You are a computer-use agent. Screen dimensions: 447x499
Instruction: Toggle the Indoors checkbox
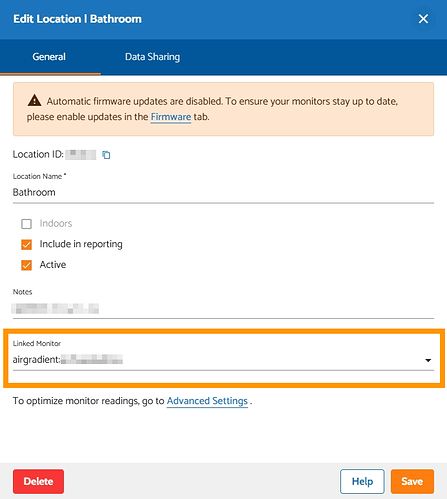(26, 224)
